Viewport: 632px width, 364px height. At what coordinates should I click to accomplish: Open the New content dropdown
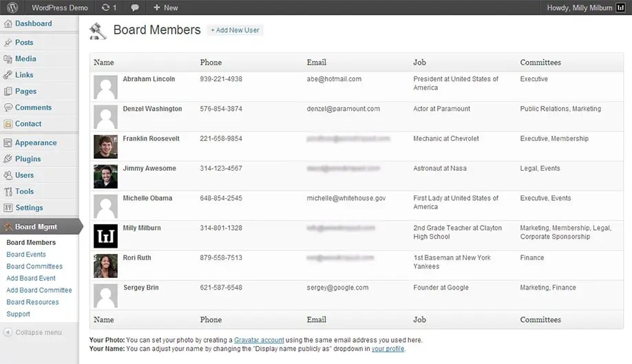point(165,8)
